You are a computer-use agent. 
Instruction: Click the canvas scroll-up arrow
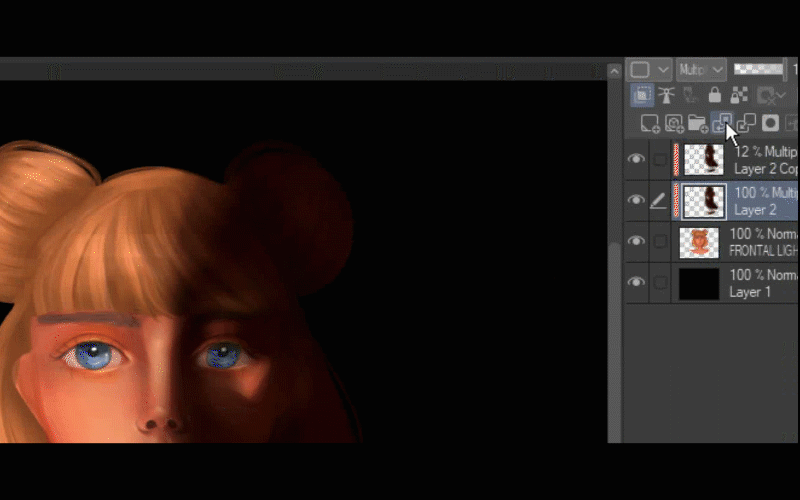tap(614, 71)
